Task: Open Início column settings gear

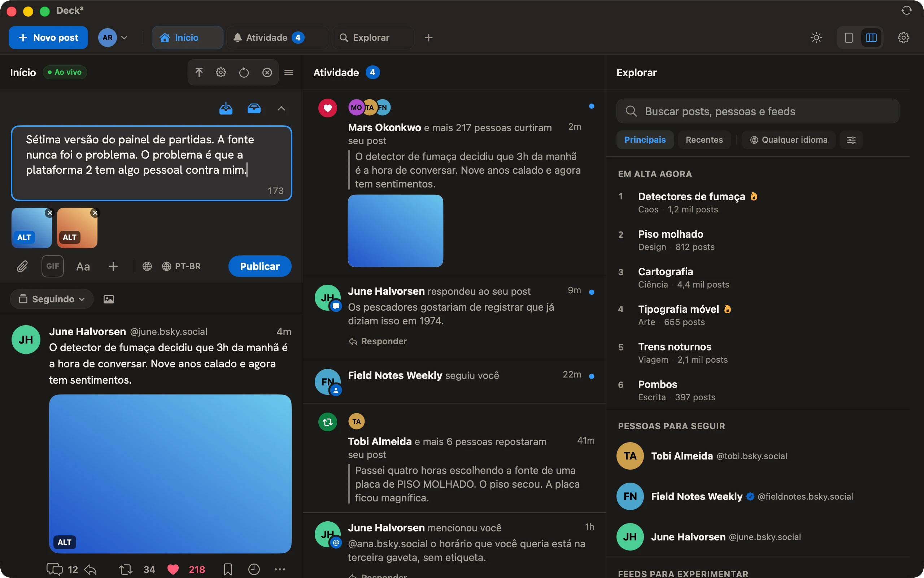Action: pyautogui.click(x=221, y=72)
